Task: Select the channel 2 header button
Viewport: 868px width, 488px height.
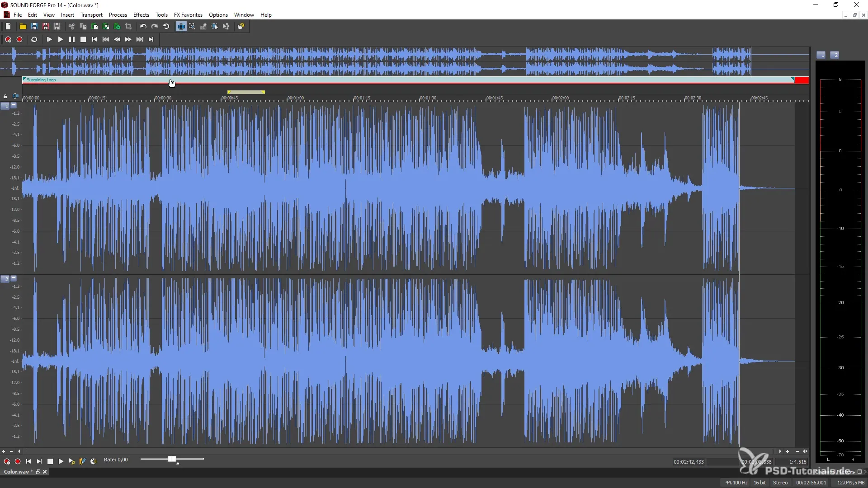Action: tap(5, 279)
